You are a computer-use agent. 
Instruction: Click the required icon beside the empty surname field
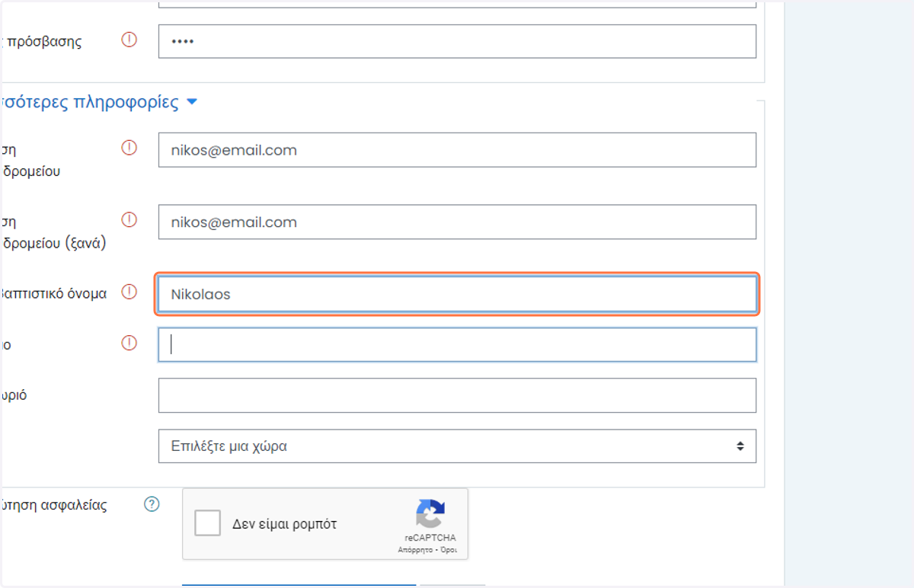coord(129,343)
